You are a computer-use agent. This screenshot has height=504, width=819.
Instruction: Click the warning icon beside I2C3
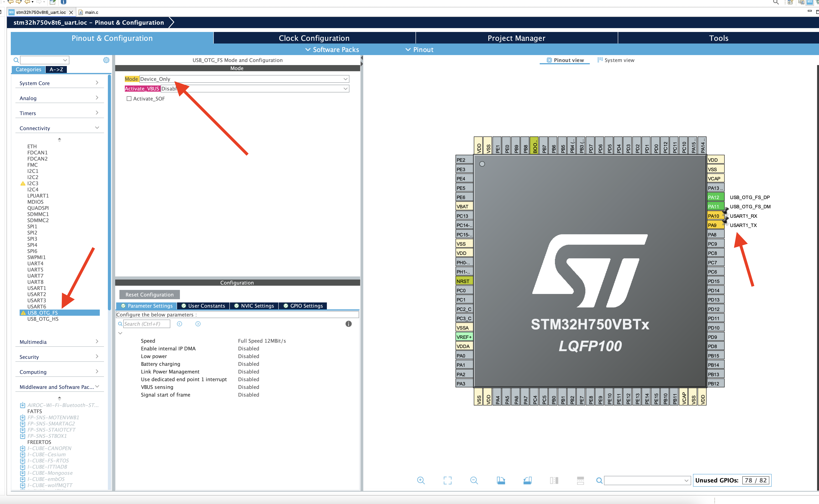click(23, 183)
